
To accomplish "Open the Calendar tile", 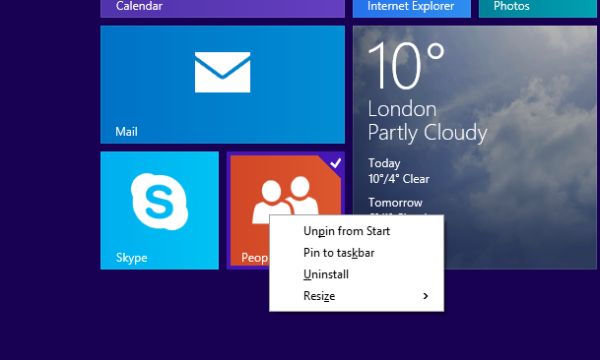I will pyautogui.click(x=222, y=8).
